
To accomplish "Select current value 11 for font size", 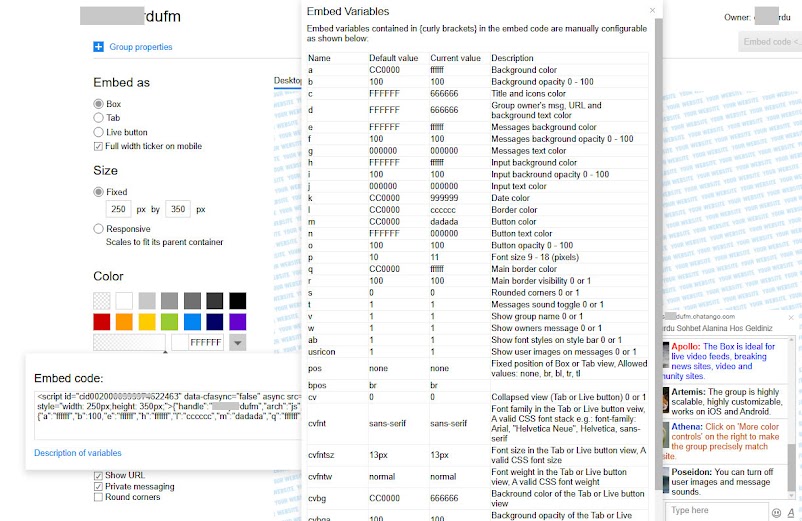I will pyautogui.click(x=434, y=257).
